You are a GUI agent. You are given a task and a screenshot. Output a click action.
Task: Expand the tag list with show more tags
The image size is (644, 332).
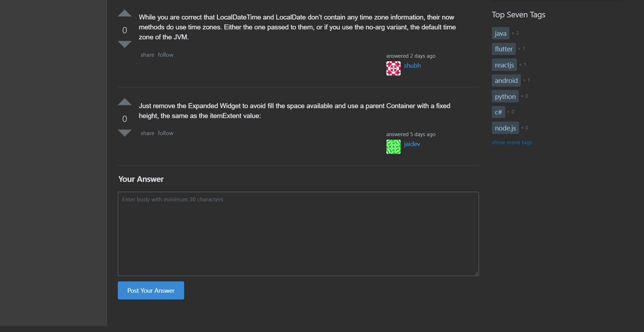pos(512,142)
